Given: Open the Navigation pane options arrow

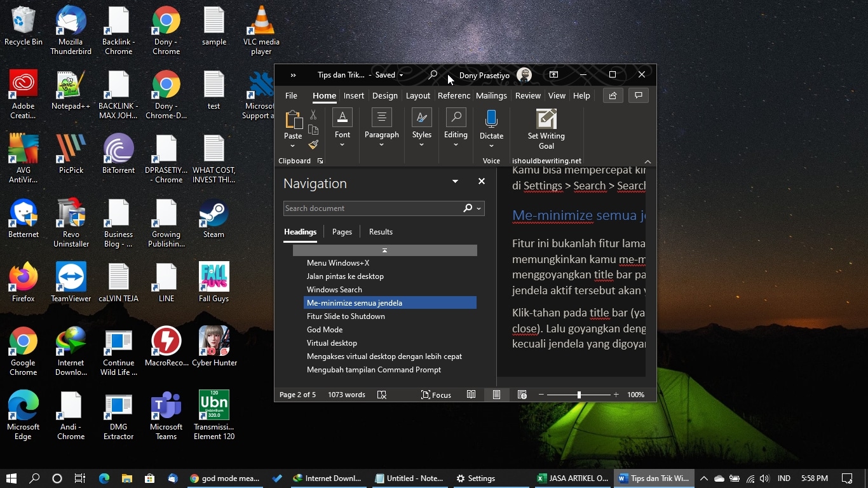Looking at the screenshot, I should tap(455, 182).
